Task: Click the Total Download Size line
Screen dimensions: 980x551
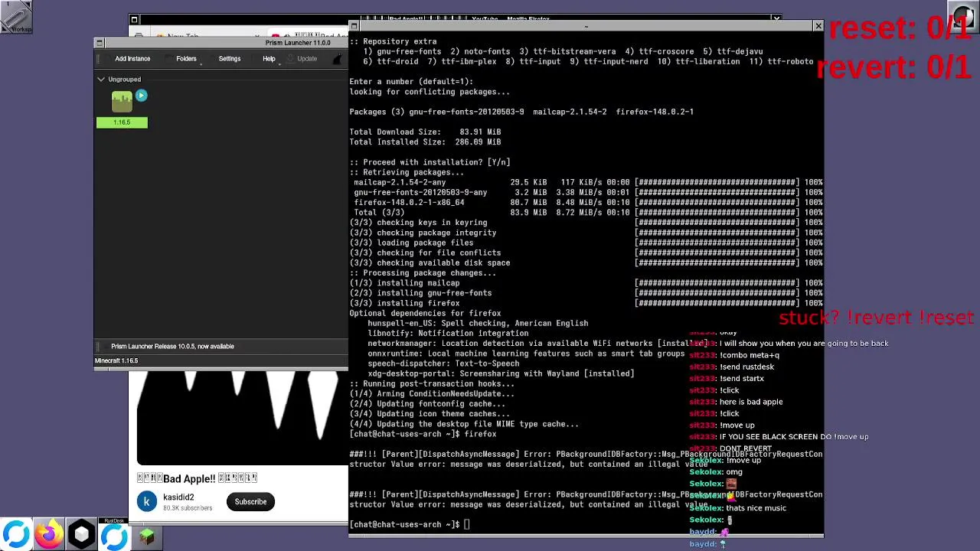Action: click(425, 132)
